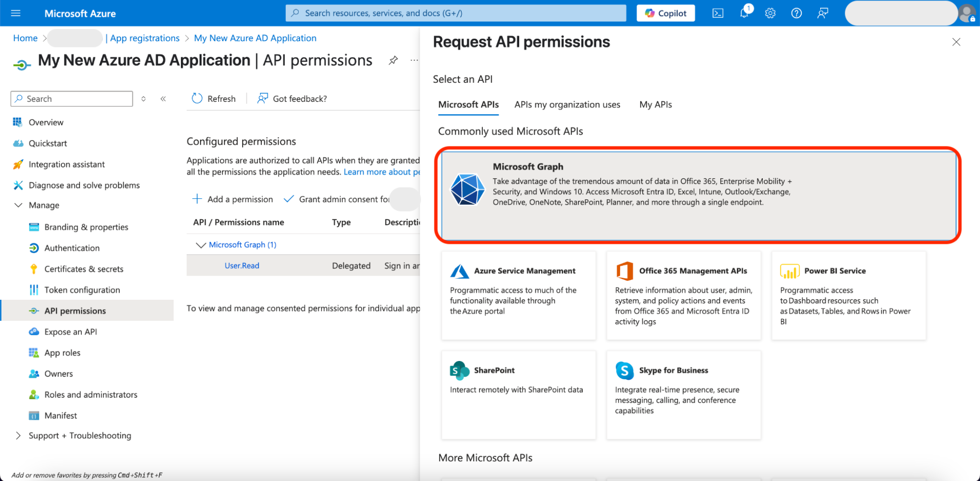Image resolution: width=980 pixels, height=481 pixels.
Task: Open the Azure portal hamburger menu
Action: point(16,13)
